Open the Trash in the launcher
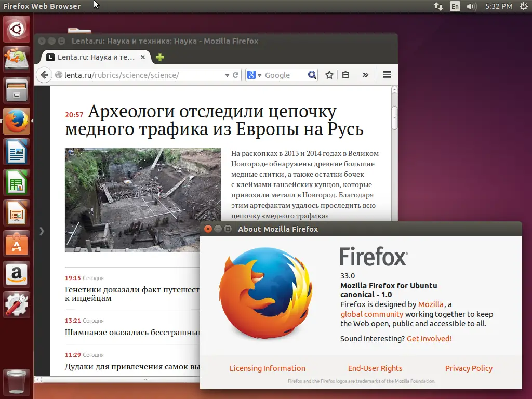Viewport: 532px width, 399px height. click(x=16, y=382)
